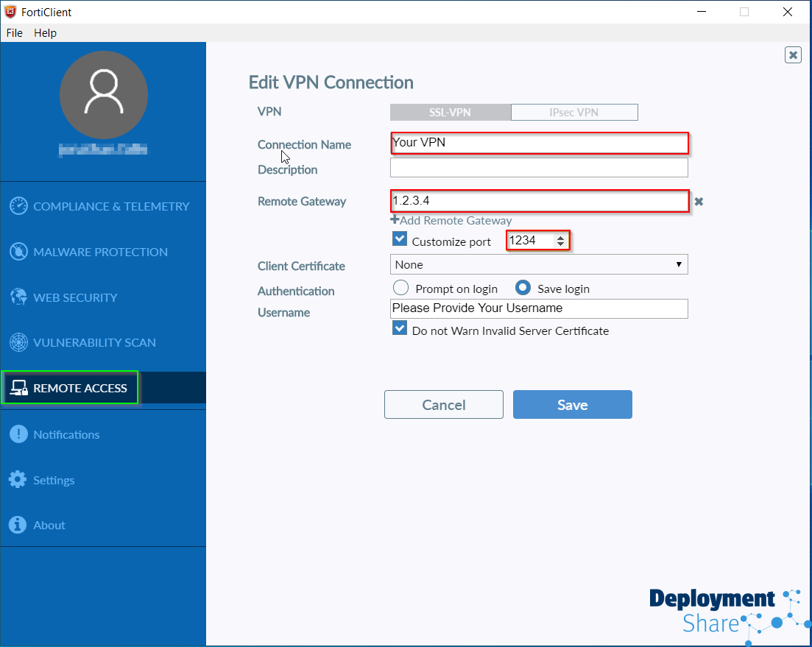Uncheck the Customize port checkbox
Viewport: 812px width, 647px height.
click(x=400, y=239)
